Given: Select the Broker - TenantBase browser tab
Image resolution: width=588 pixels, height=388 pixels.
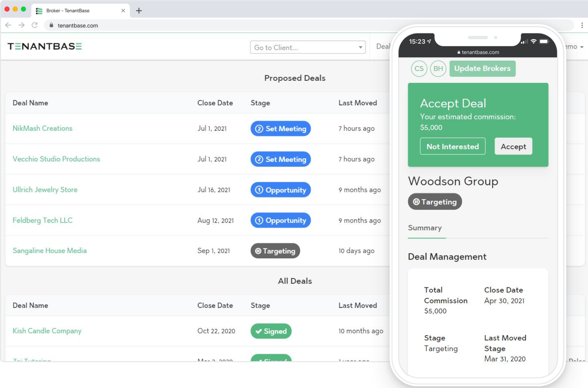Looking at the screenshot, I should tap(80, 11).
